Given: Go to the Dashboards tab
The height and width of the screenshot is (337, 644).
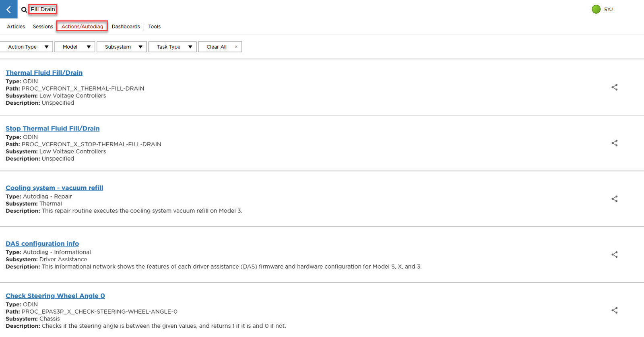Looking at the screenshot, I should [x=126, y=27].
